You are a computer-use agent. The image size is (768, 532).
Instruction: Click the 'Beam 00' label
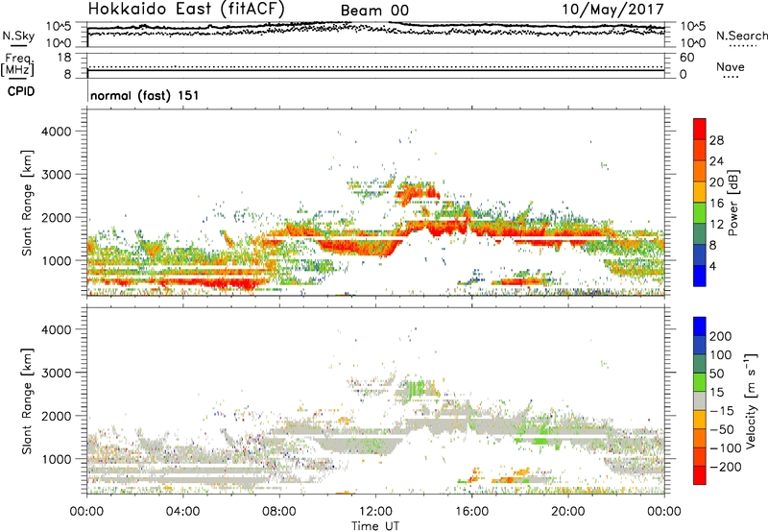click(x=374, y=11)
